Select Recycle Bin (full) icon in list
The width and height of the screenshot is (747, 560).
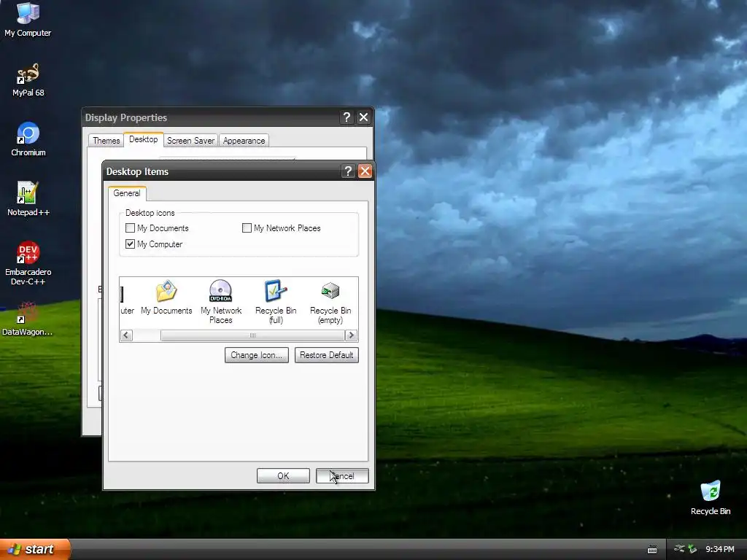(276, 302)
